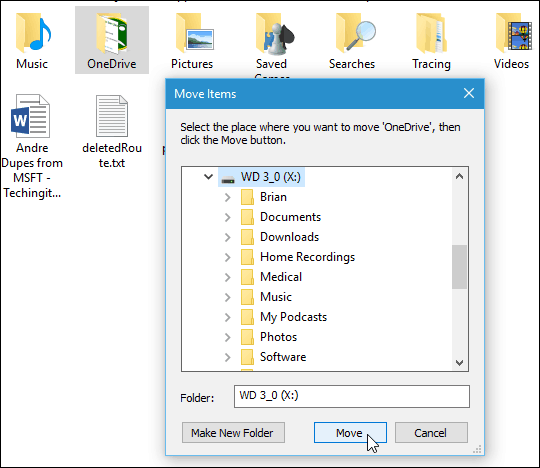540x468 pixels.
Task: Select the 'Documents' tree label
Action: click(290, 217)
